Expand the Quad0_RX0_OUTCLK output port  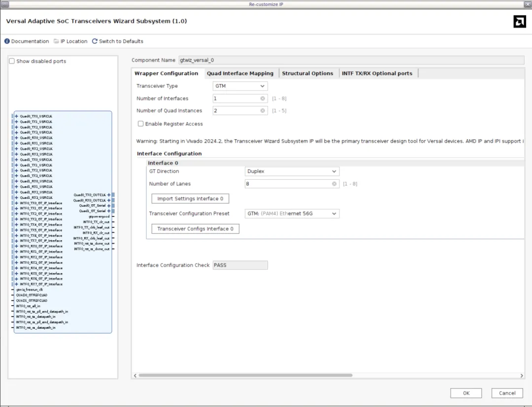coord(109,200)
